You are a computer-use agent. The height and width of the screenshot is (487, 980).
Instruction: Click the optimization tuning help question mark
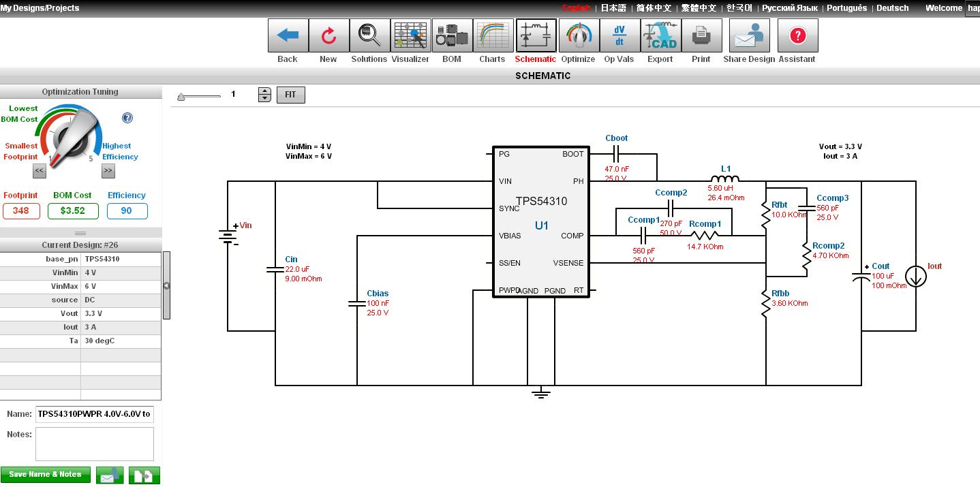pyautogui.click(x=127, y=118)
